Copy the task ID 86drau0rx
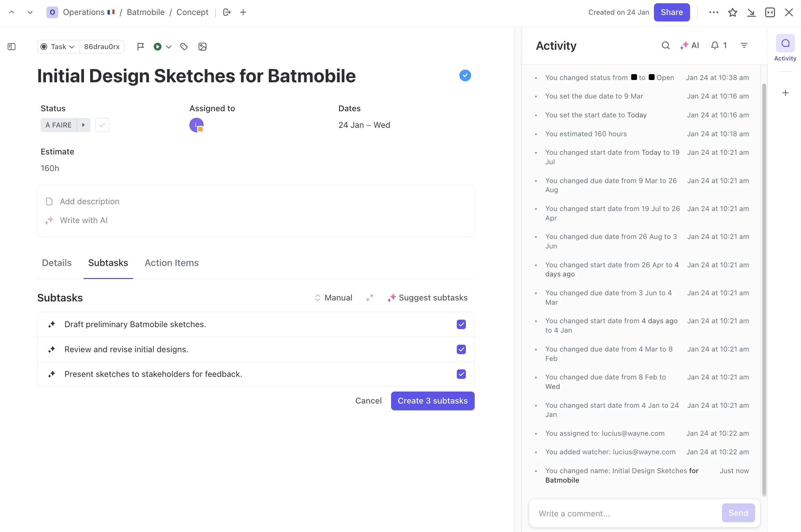Viewport: 801px width, 532px height. 102,47
